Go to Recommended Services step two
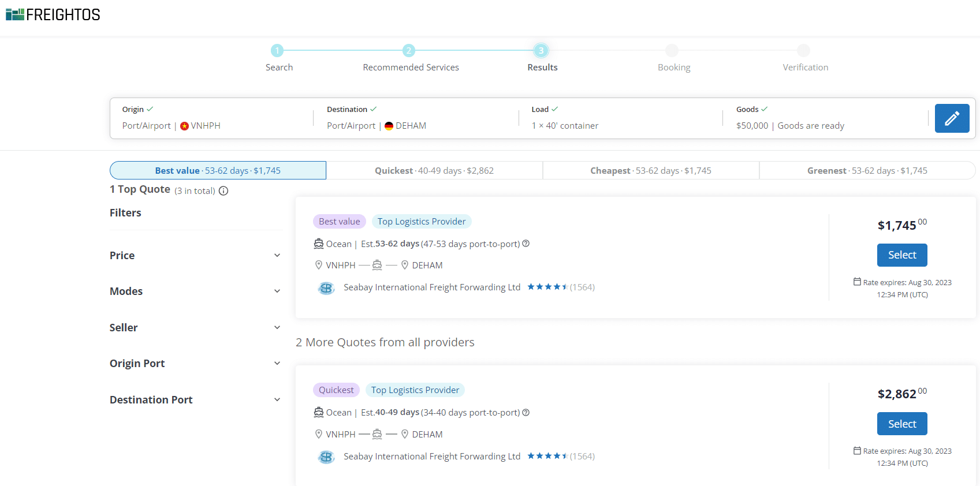980x486 pixels. tap(409, 51)
